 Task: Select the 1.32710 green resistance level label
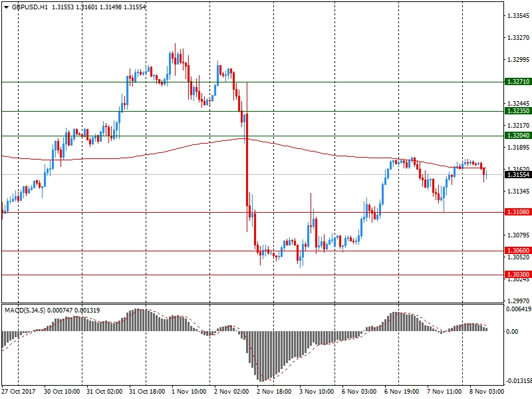(518, 82)
